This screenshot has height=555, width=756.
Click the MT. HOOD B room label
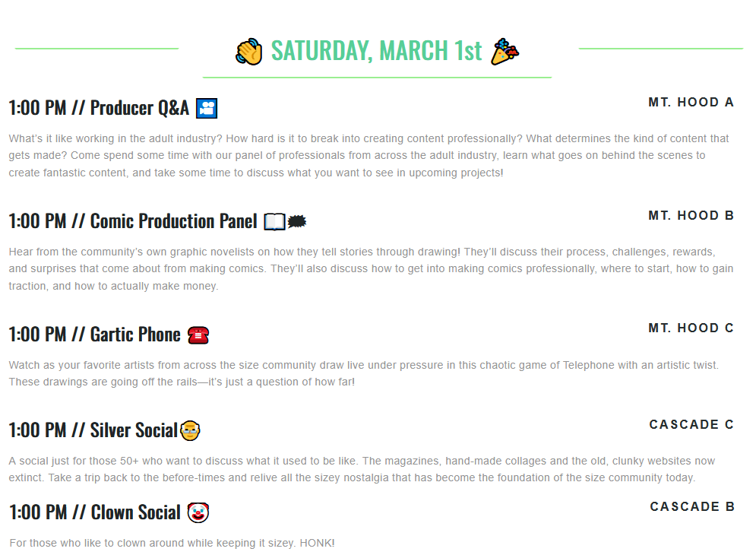coord(691,216)
